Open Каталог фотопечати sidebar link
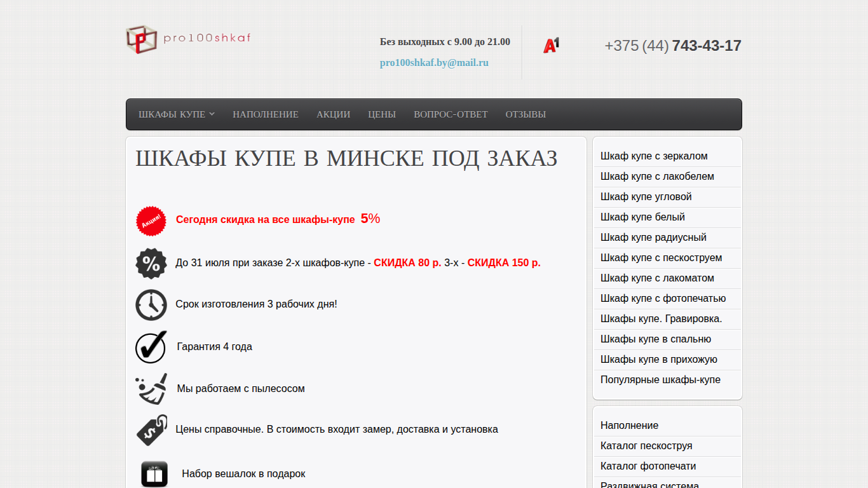868x488 pixels. pyautogui.click(x=648, y=466)
